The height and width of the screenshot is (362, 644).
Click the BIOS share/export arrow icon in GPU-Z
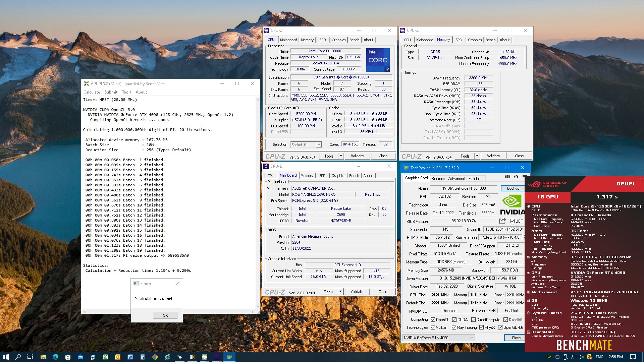click(502, 221)
